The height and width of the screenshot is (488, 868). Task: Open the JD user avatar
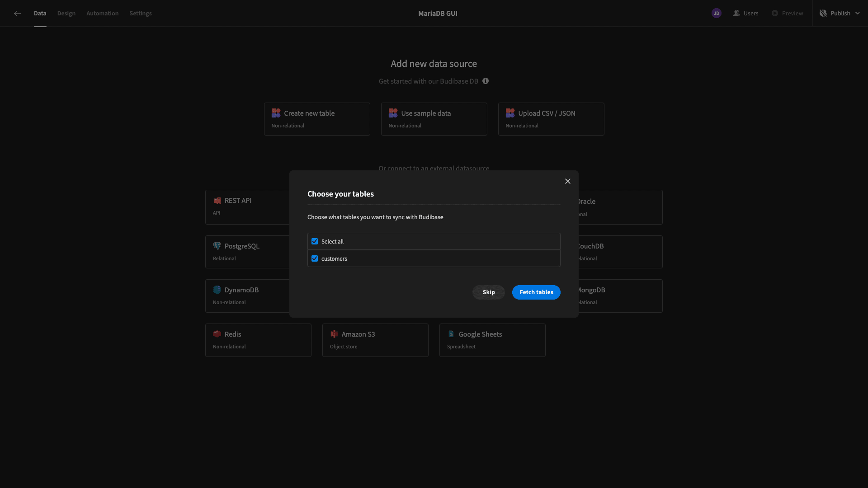click(x=716, y=14)
